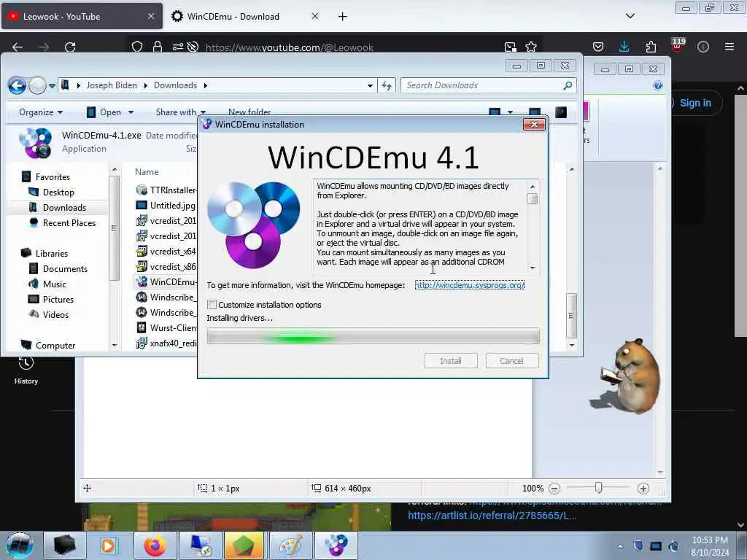This screenshot has height=560, width=747.
Task: Select Documents library
Action: pyautogui.click(x=65, y=268)
